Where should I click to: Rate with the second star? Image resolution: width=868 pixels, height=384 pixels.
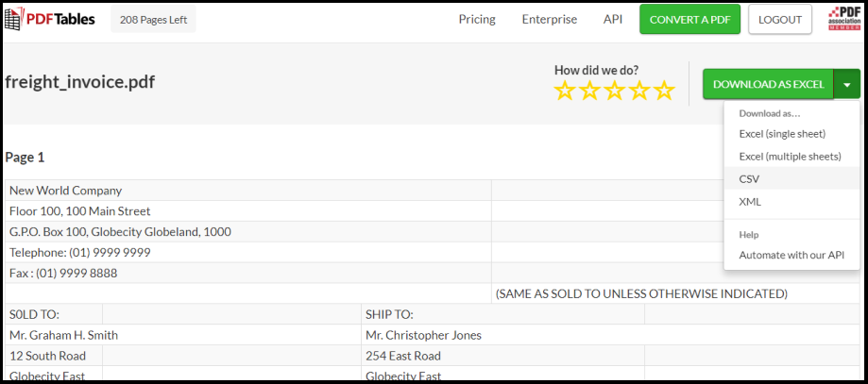589,91
